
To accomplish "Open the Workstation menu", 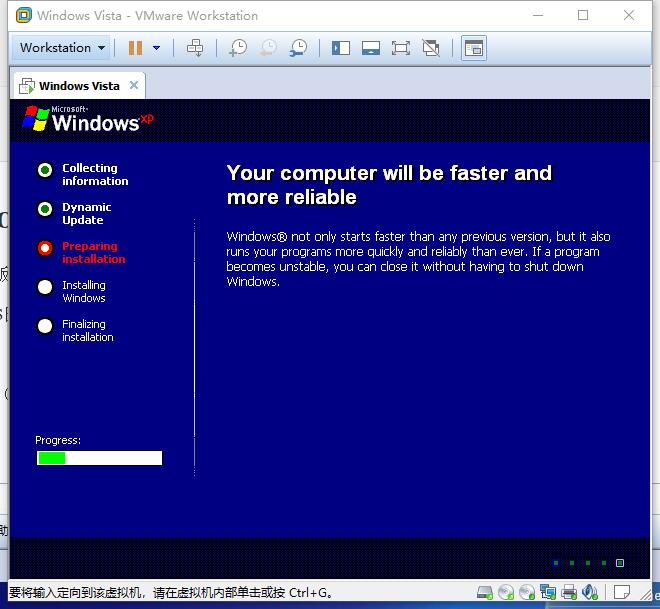I will pos(62,48).
